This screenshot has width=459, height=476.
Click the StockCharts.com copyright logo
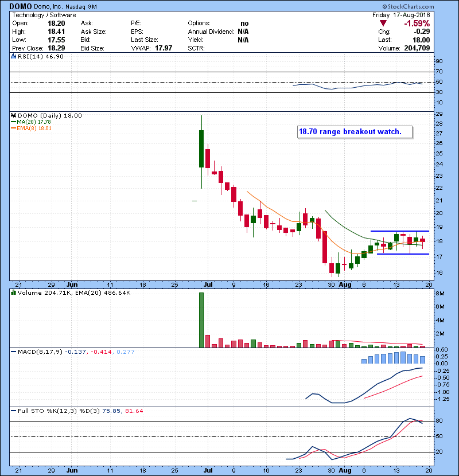pyautogui.click(x=409, y=6)
